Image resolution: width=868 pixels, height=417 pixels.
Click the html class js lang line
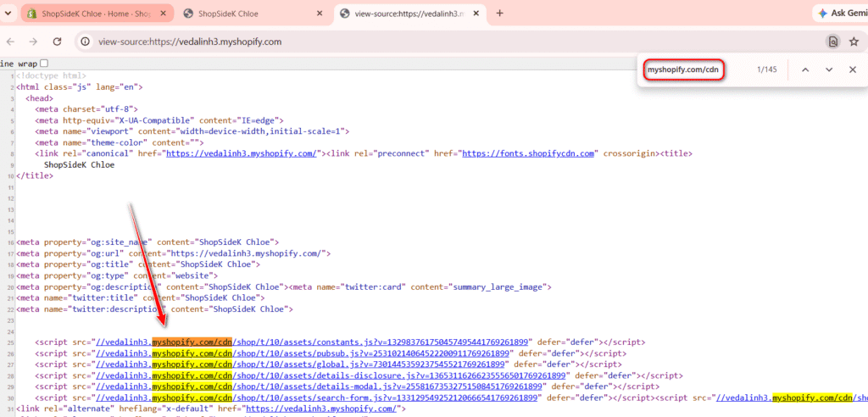[x=80, y=87]
